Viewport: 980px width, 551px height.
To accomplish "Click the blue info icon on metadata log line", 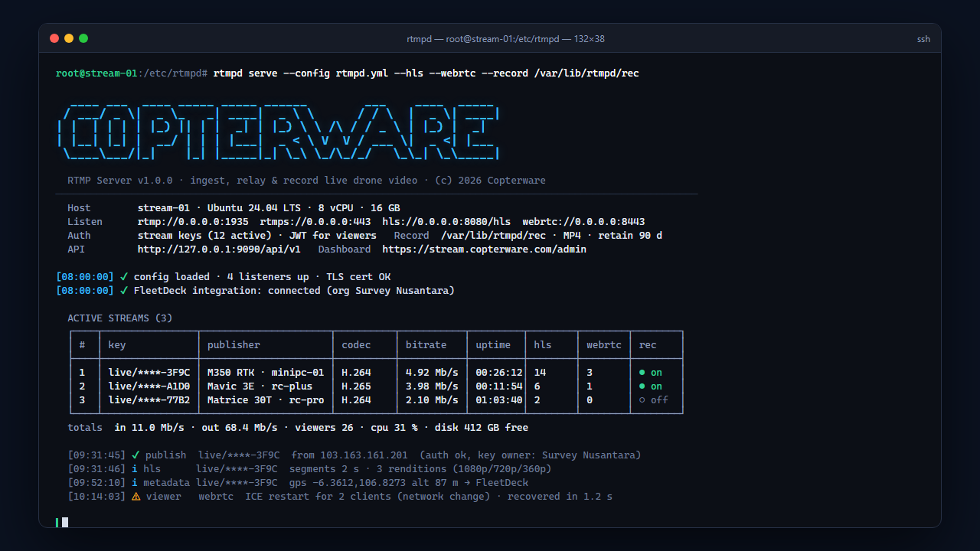I will coord(135,483).
